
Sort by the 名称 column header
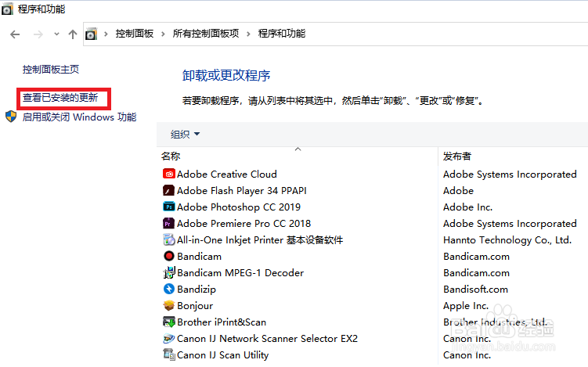(x=171, y=157)
